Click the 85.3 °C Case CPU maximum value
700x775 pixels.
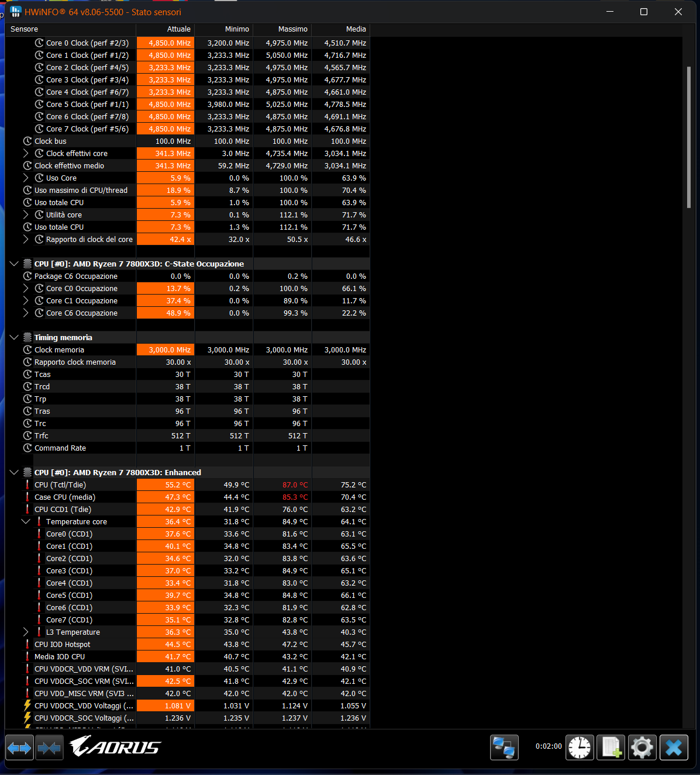point(295,497)
